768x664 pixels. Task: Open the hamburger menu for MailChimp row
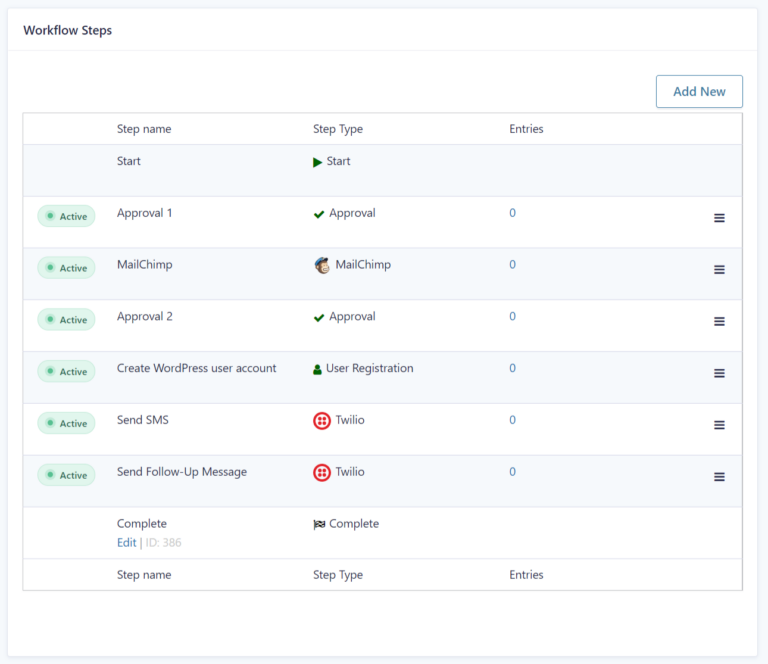click(x=719, y=270)
